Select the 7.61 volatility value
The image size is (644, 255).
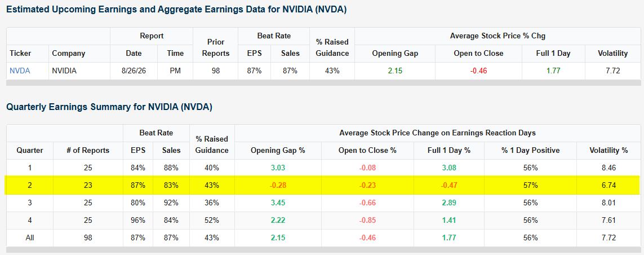point(610,220)
